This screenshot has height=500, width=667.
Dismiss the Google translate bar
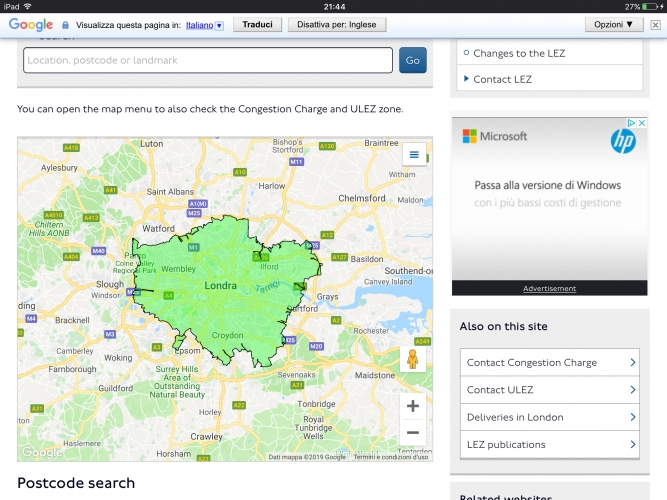pyautogui.click(x=653, y=24)
